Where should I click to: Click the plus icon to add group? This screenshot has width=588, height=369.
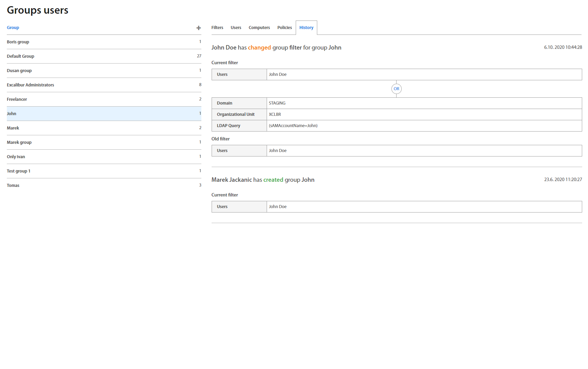tap(198, 28)
